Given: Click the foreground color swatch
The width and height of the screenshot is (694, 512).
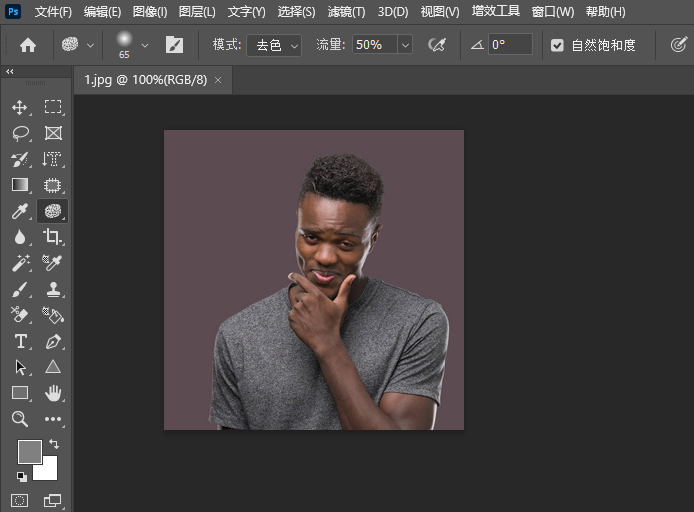Looking at the screenshot, I should (29, 451).
